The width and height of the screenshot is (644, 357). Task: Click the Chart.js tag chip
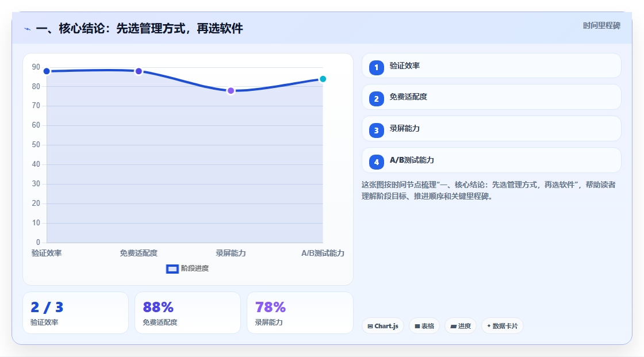coord(383,326)
